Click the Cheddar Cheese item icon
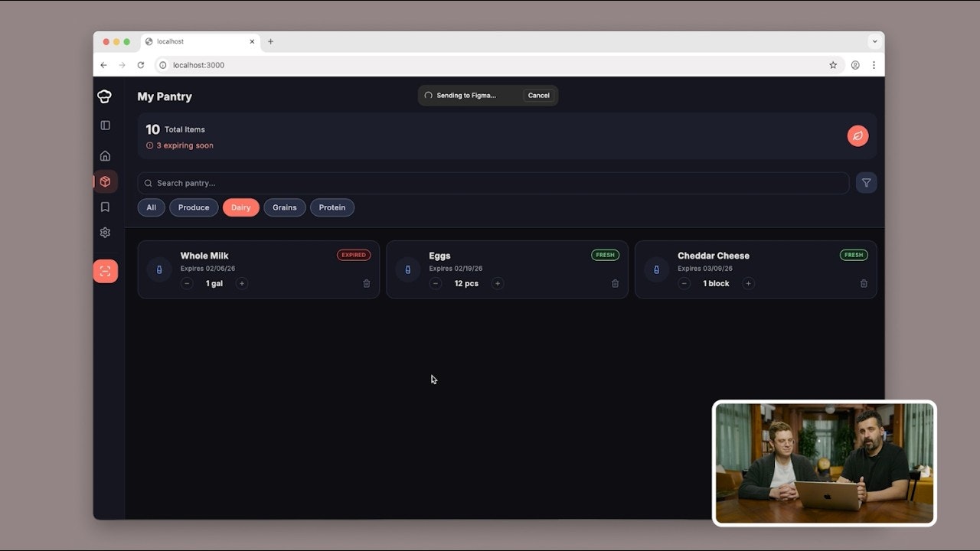 pyautogui.click(x=656, y=269)
